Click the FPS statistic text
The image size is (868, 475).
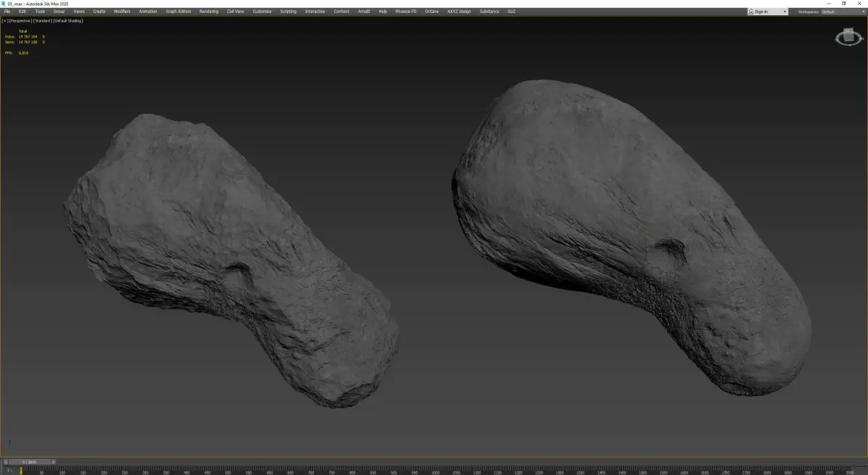[17, 53]
